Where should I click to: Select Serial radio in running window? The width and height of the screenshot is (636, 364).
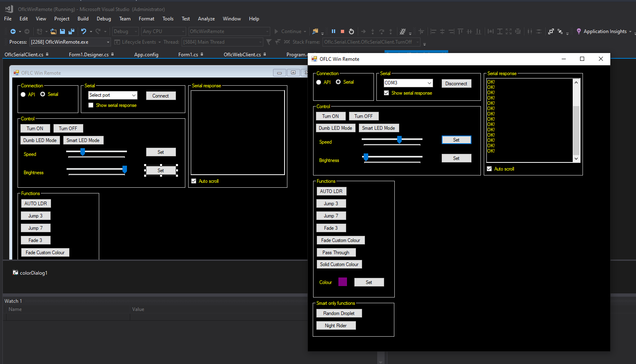(338, 82)
